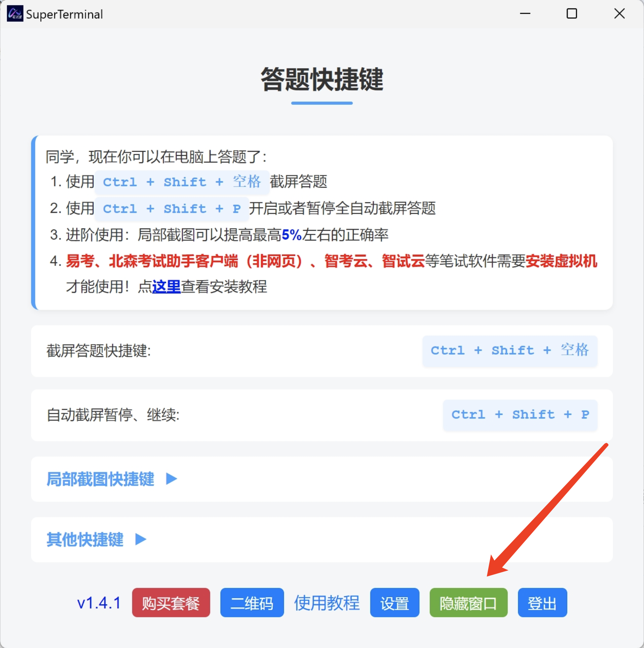Click the 安装虚拟机 red text
The width and height of the screenshot is (644, 648).
click(x=561, y=261)
